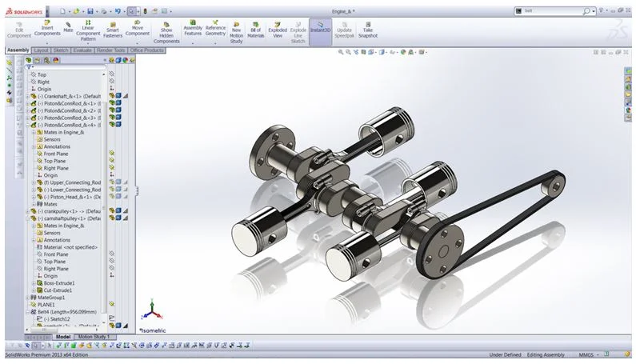
Task: Activate the Move Component tool
Action: click(x=138, y=28)
